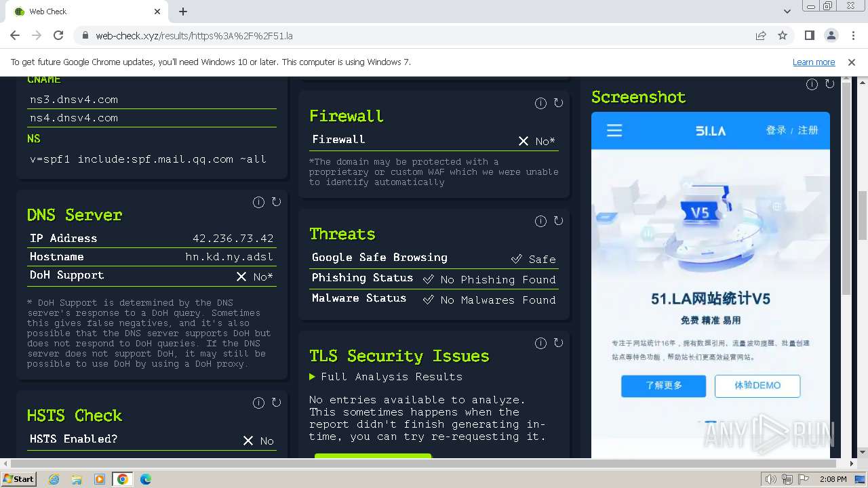Refresh the Firewall card
The height and width of the screenshot is (488, 868).
pos(558,103)
